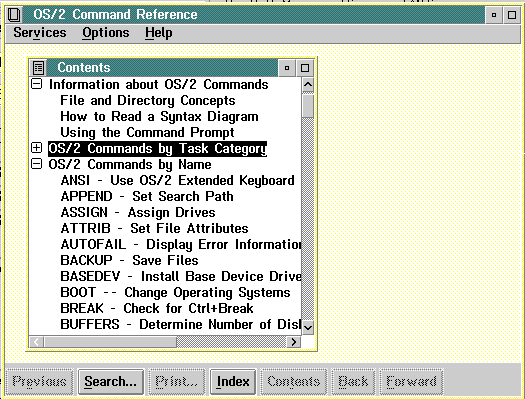Click the horizontal scrollbar right arrow
525x399 pixels.
click(x=294, y=342)
